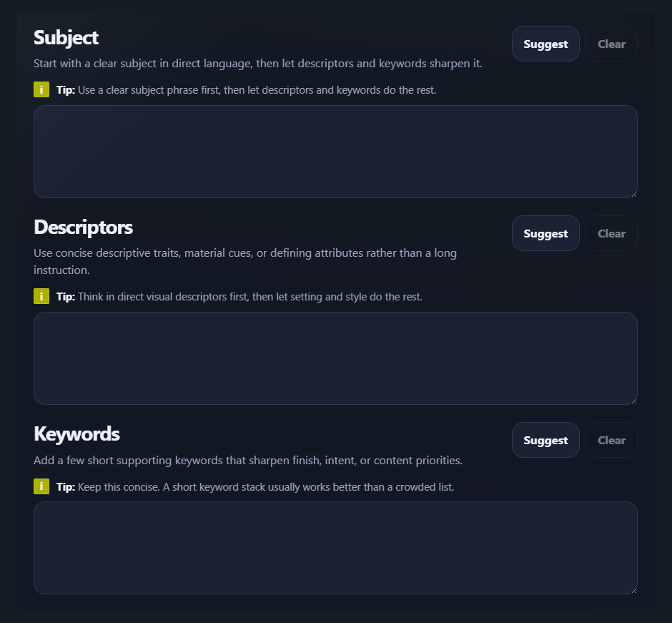Focus the Subject text area
The height and width of the screenshot is (623, 672).
[x=335, y=152]
